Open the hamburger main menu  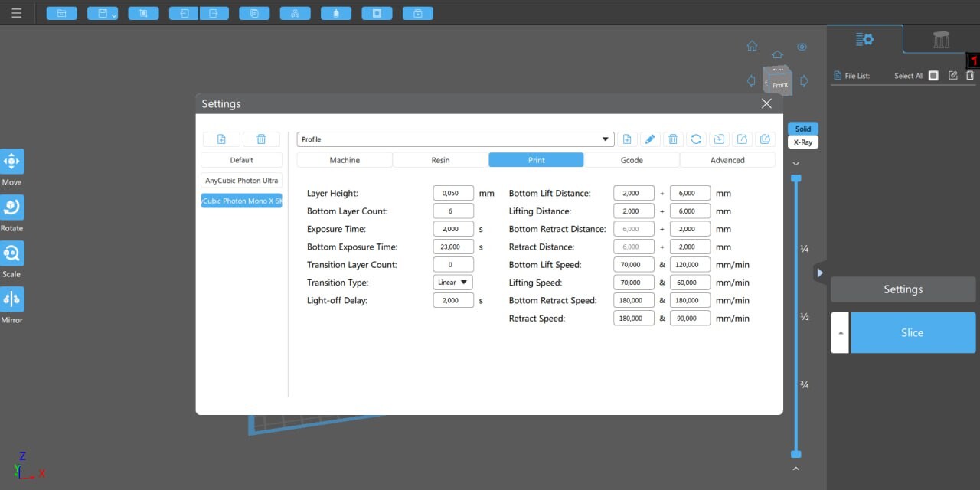(17, 13)
